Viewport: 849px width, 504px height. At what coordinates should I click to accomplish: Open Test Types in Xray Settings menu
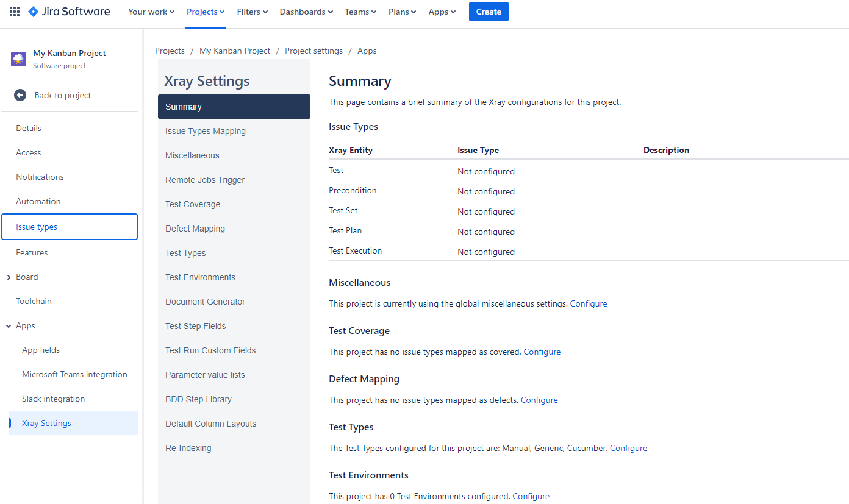pos(234,253)
